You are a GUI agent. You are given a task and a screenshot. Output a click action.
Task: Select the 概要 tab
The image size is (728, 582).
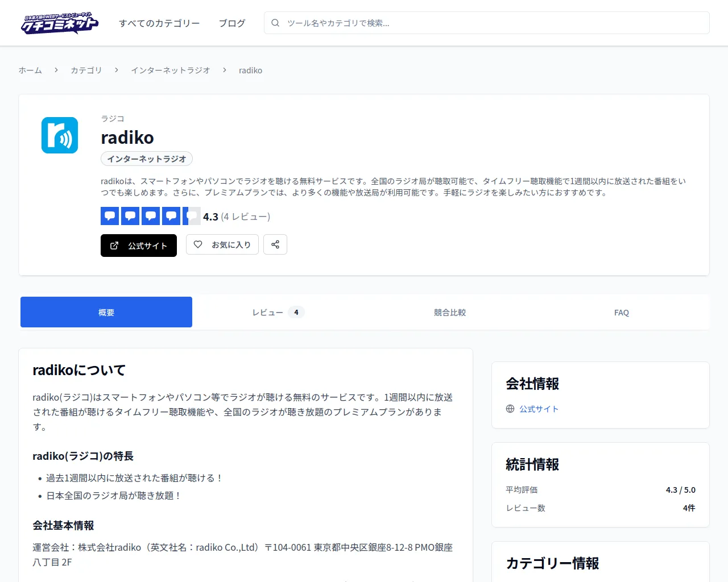[106, 312]
